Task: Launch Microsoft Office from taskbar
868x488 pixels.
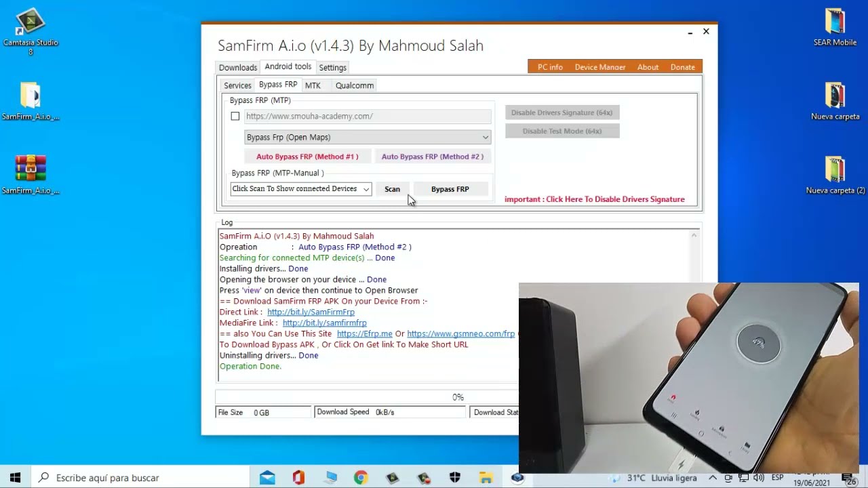Action: (298, 478)
